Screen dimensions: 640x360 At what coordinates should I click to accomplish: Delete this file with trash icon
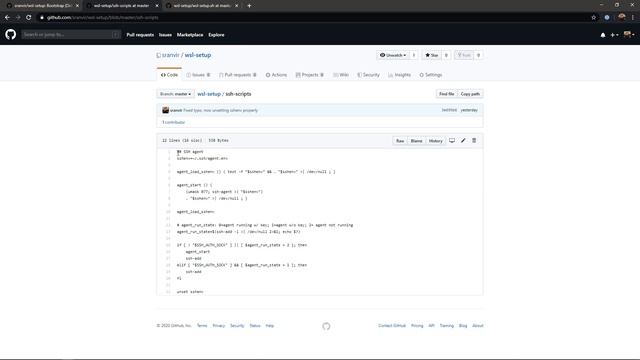[474, 140]
